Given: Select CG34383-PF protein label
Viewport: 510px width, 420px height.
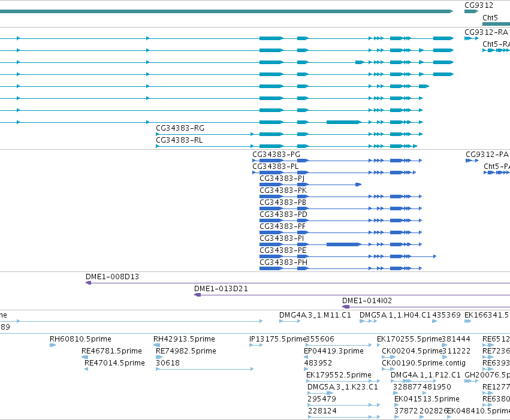Looking at the screenshot, I should pos(283,226).
